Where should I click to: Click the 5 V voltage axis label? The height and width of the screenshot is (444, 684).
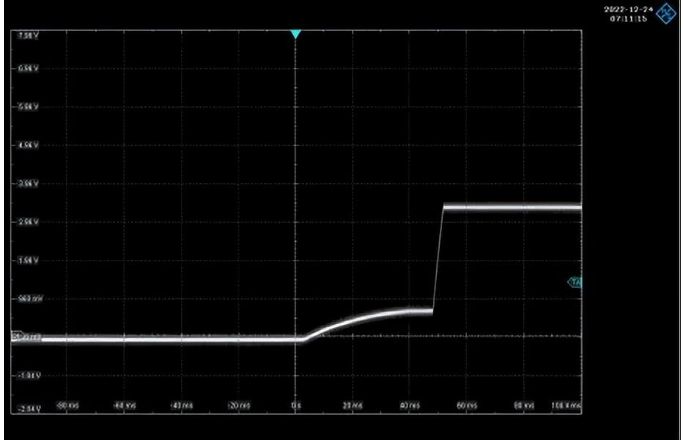pyautogui.click(x=28, y=107)
